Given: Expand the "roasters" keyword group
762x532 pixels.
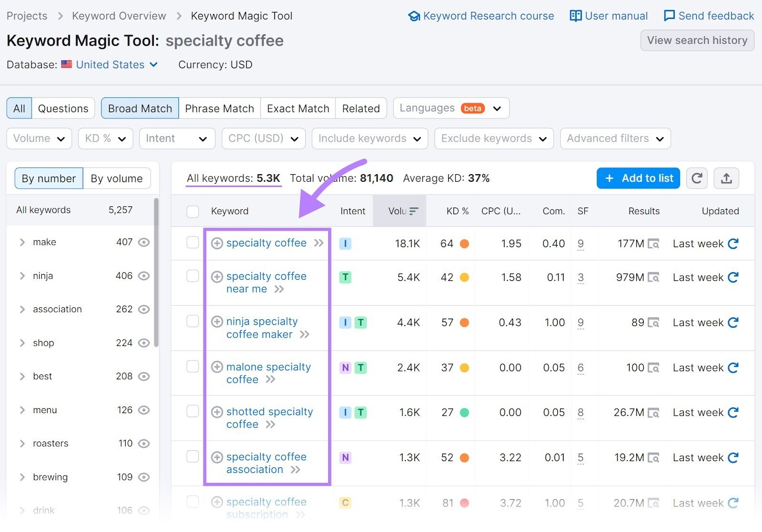Looking at the screenshot, I should (x=22, y=443).
